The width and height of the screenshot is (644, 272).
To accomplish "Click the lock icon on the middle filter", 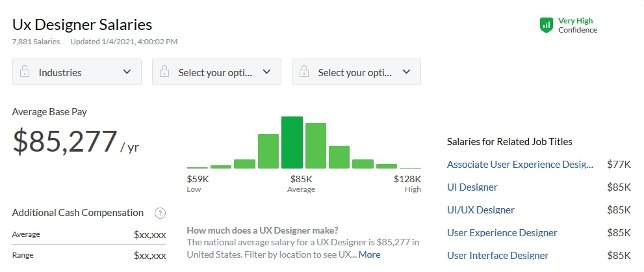I will tap(164, 72).
